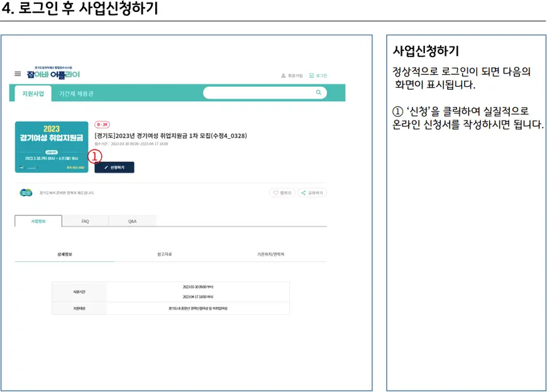
Task: Click the heart 찜하기 button
Action: [x=282, y=193]
